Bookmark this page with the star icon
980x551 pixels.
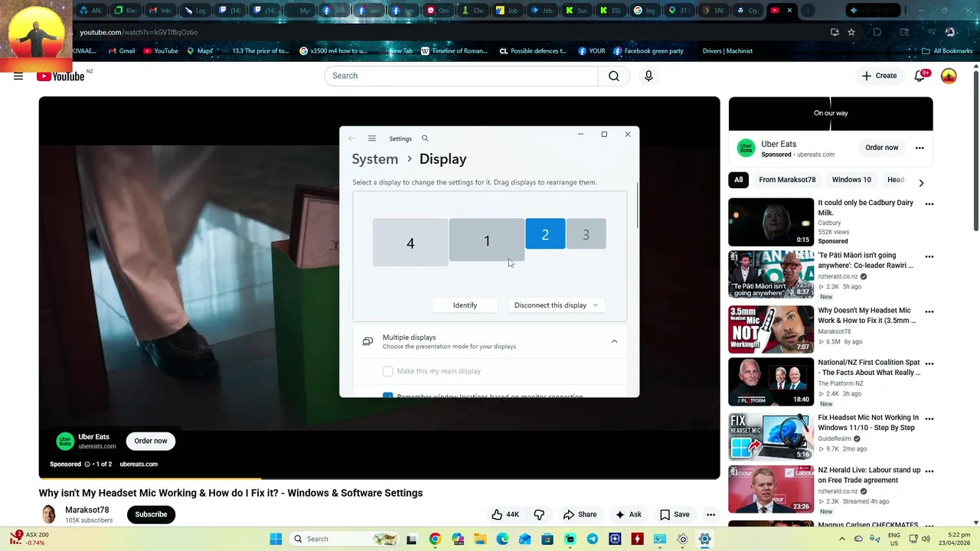(851, 32)
